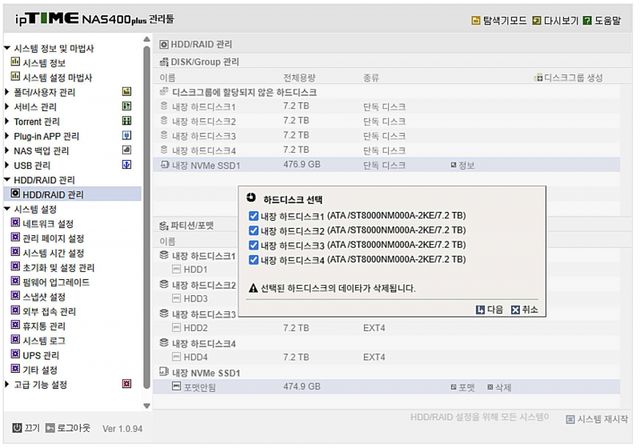The width and height of the screenshot is (640, 448).
Task: Click the Torrent 관리 status icon
Action: coord(127,121)
